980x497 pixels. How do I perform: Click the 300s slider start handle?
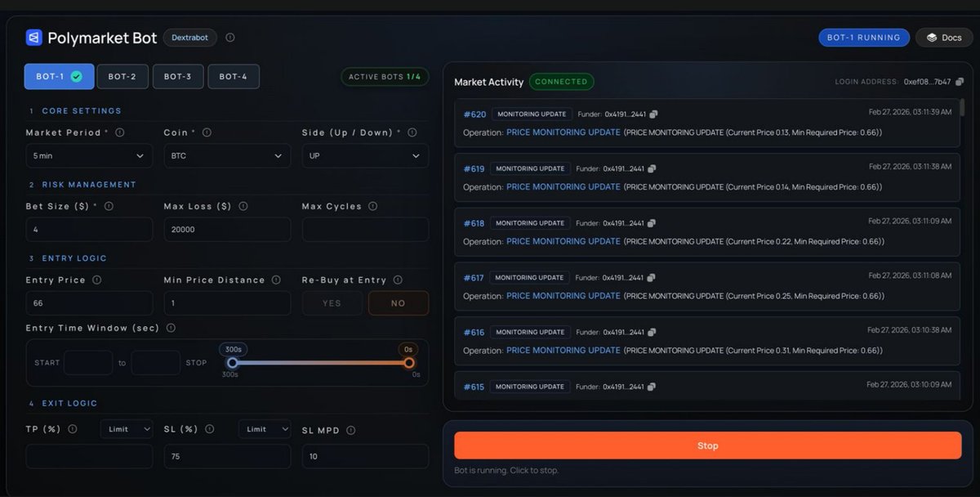pyautogui.click(x=232, y=363)
